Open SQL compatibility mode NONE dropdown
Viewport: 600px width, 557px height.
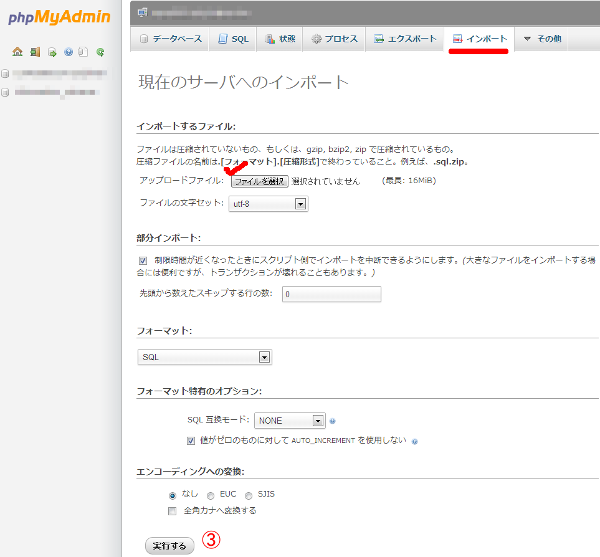point(290,421)
